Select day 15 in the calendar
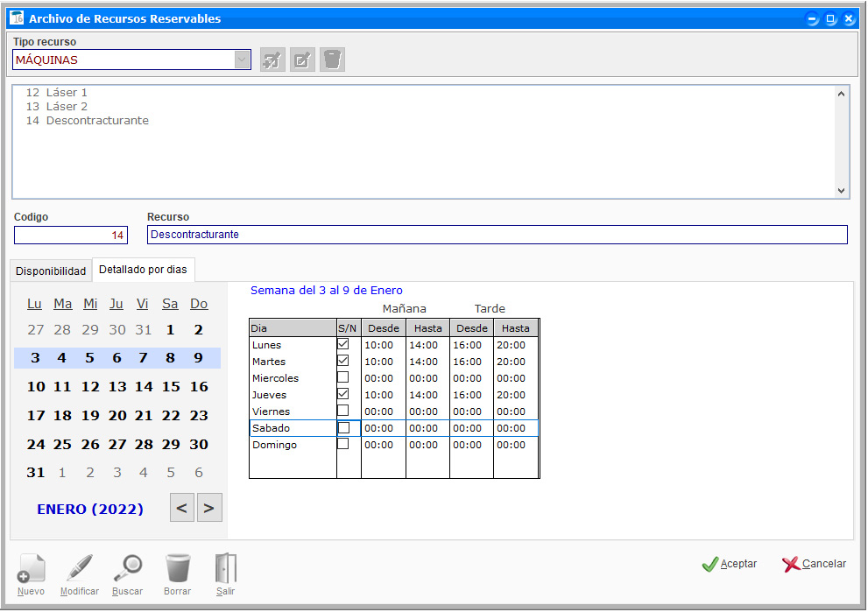 [x=171, y=386]
